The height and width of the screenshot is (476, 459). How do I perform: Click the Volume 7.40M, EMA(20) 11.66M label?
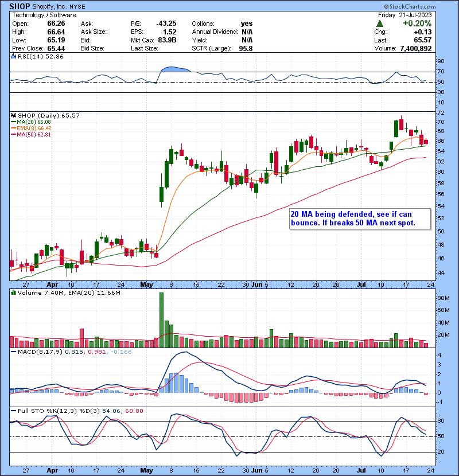(x=69, y=292)
